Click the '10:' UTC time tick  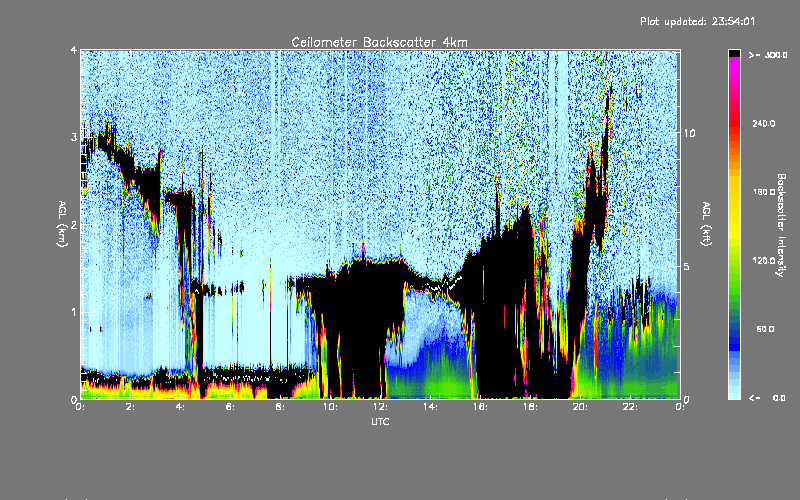click(330, 407)
